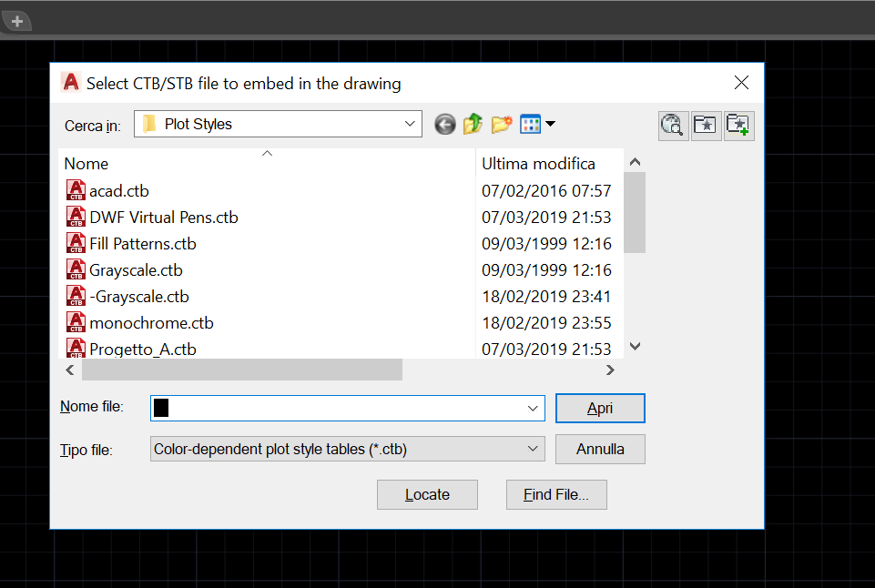Click the Apri button
This screenshot has height=588, width=875.
tap(600, 409)
